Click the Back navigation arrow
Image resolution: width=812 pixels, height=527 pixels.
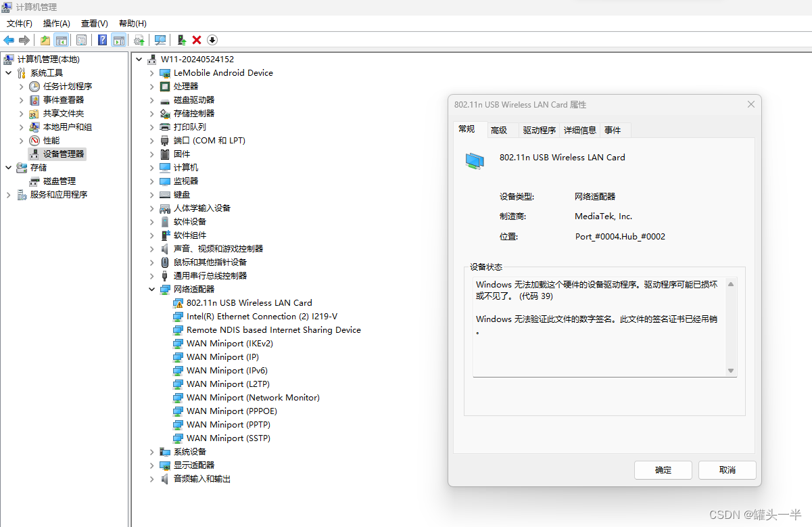click(9, 40)
